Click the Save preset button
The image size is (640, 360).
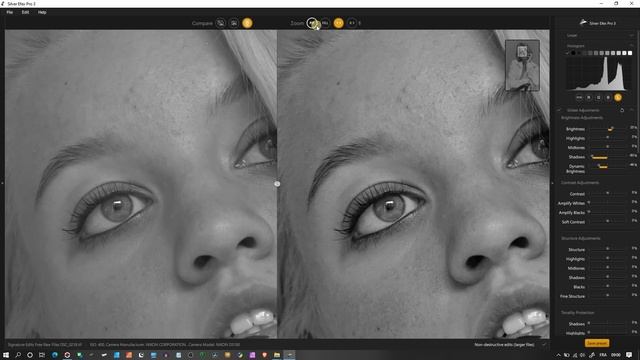(597, 343)
